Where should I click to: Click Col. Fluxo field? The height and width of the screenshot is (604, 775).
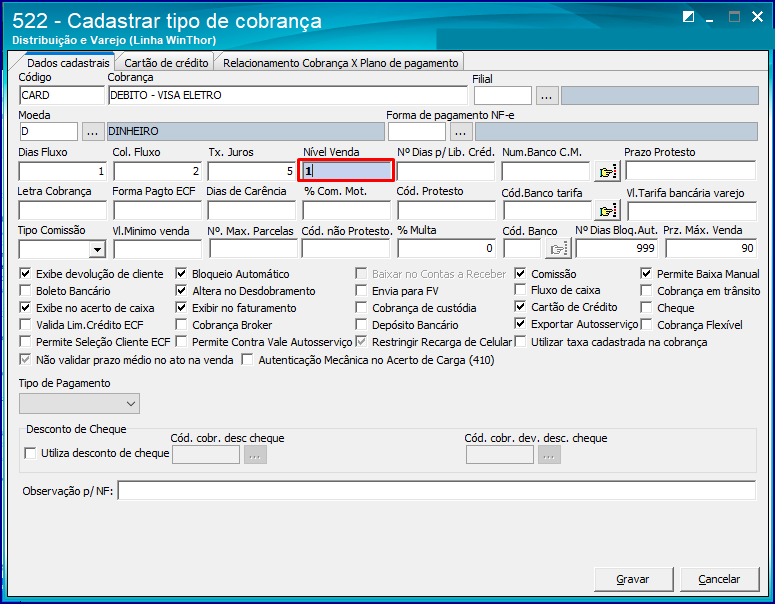point(157,172)
